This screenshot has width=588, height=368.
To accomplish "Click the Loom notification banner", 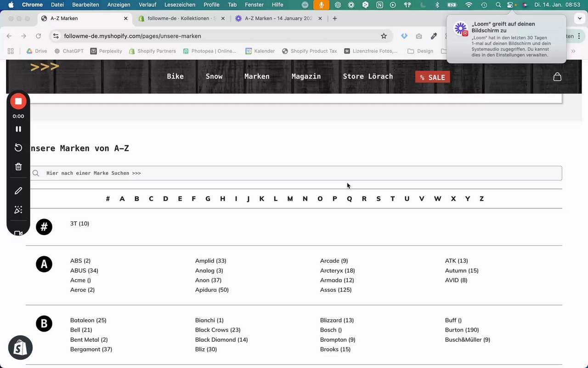I will (506, 39).
